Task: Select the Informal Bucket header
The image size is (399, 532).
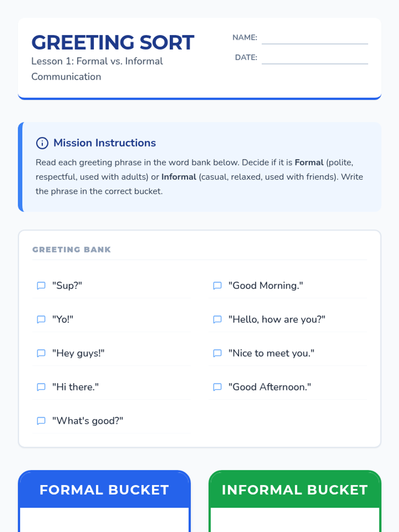Action: coord(295,490)
